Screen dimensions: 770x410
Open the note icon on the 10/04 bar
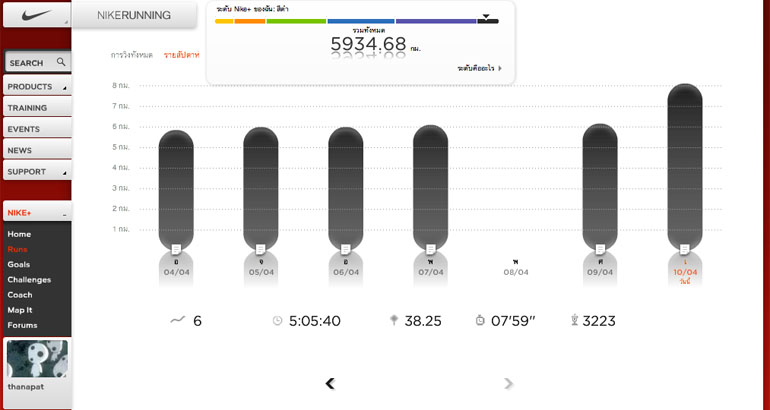tap(685, 248)
